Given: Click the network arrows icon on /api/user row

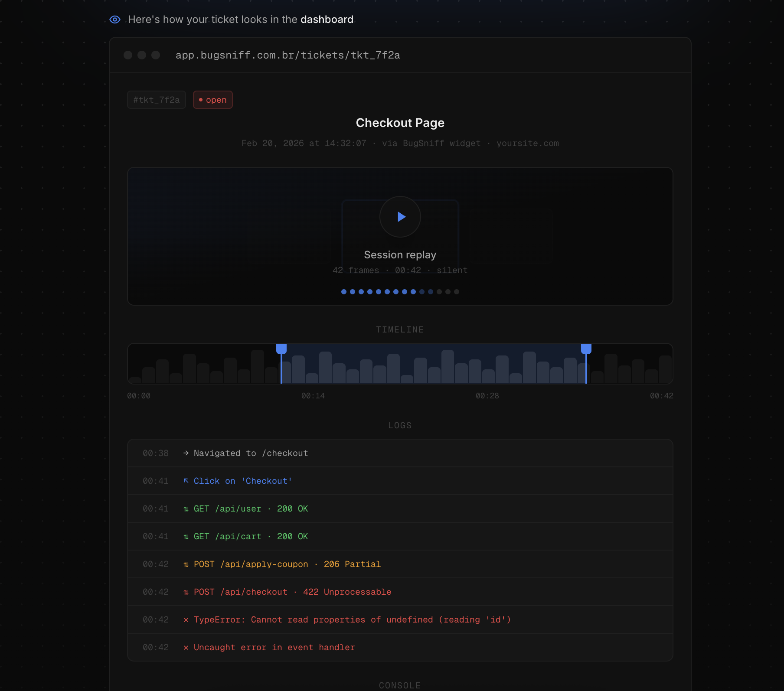Looking at the screenshot, I should [x=186, y=509].
